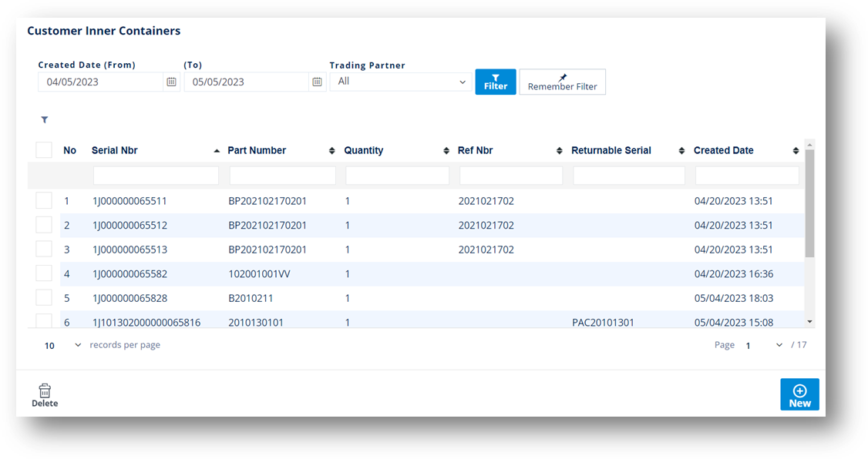Viewport: 868px width, 459px height.
Task: Sort by Created Date column arrows
Action: pyautogui.click(x=796, y=151)
